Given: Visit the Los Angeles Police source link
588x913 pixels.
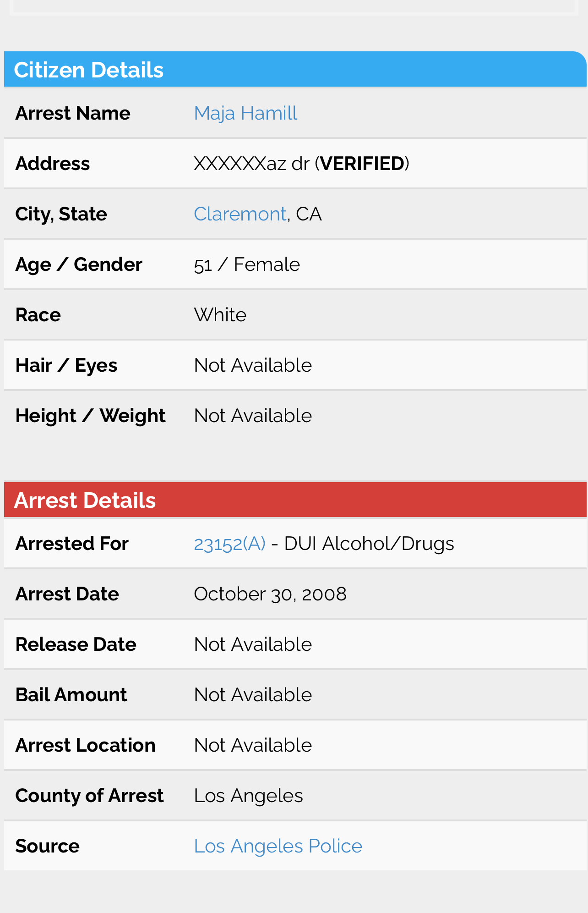Looking at the screenshot, I should point(278,846).
